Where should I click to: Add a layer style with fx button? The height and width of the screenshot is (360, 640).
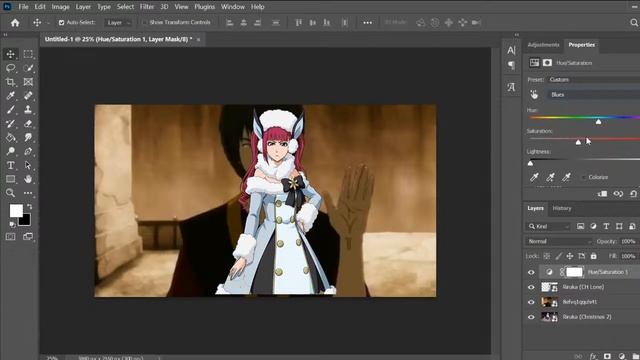click(x=593, y=356)
